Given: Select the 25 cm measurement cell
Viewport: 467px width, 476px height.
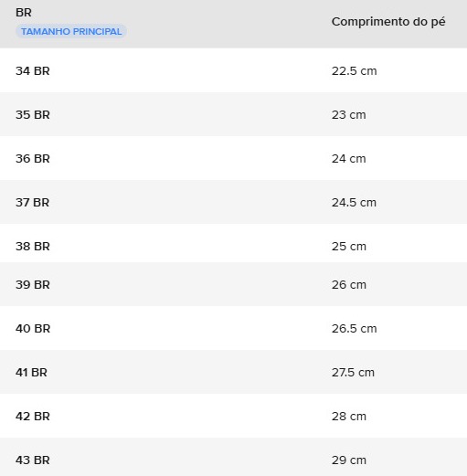Looking at the screenshot, I should point(349,247).
